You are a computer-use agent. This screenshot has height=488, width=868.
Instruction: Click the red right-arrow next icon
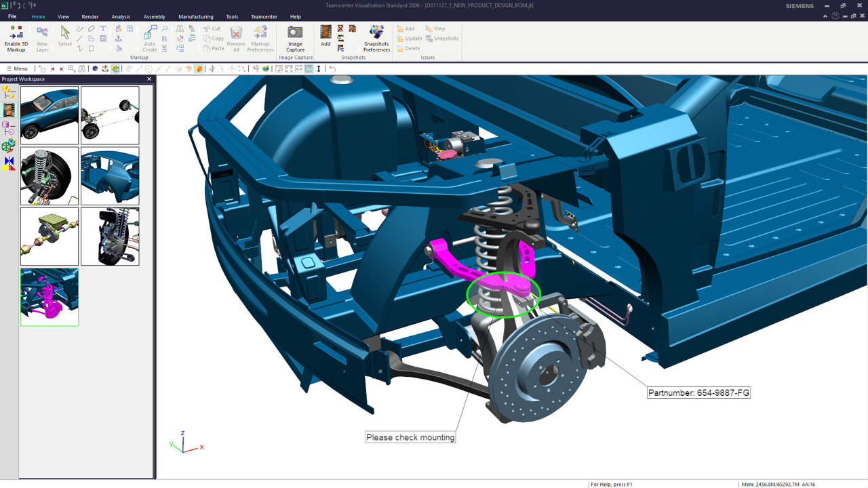pyautogui.click(x=61, y=68)
